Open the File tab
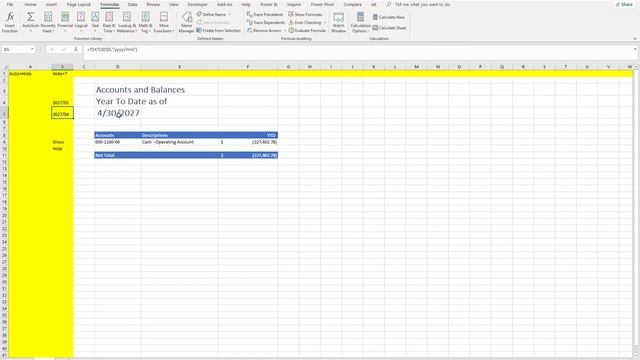Viewport: 640px width, 360px height. click(10, 4)
